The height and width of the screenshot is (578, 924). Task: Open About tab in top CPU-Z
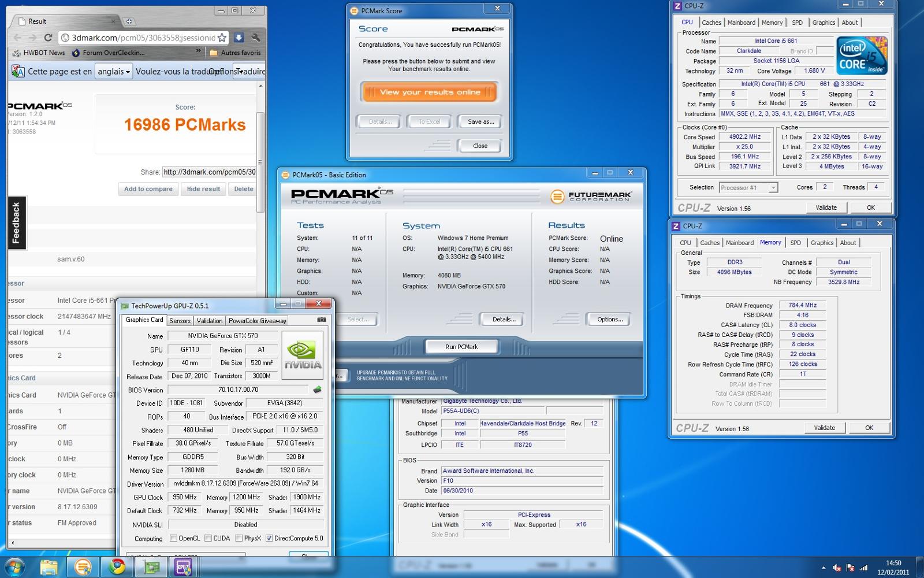pos(850,23)
